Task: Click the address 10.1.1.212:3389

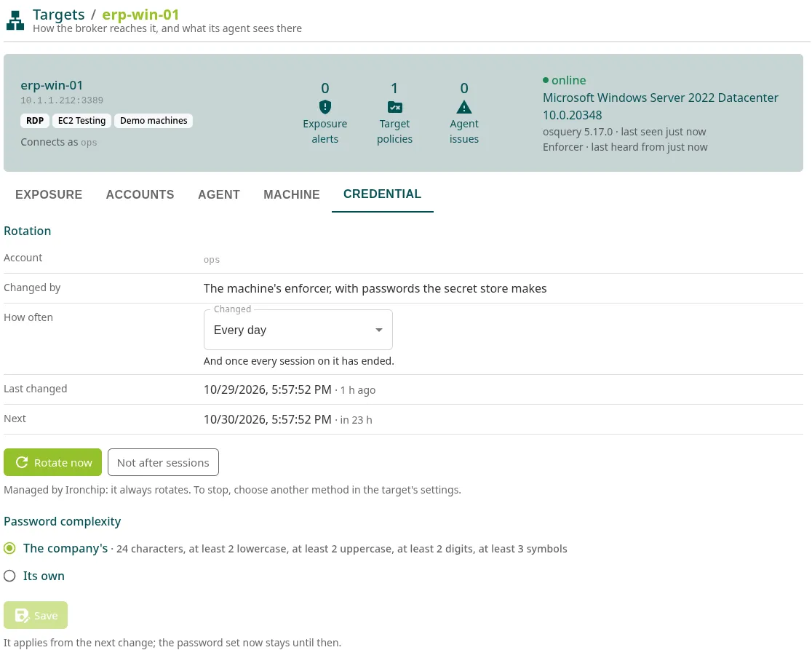Action: [62, 100]
